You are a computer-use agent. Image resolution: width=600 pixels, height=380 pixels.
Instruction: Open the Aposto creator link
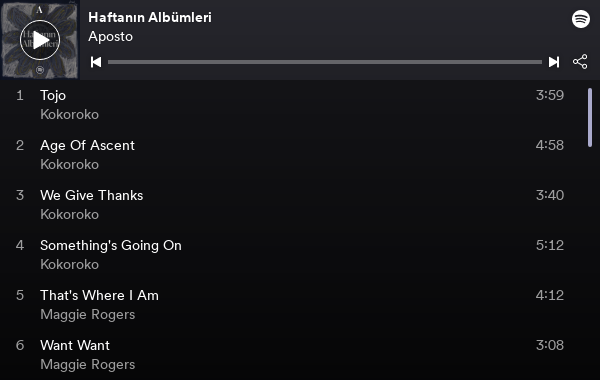click(x=111, y=37)
